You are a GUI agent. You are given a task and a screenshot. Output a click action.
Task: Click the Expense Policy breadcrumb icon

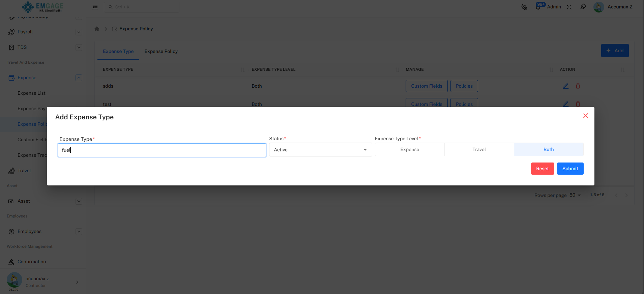point(115,29)
